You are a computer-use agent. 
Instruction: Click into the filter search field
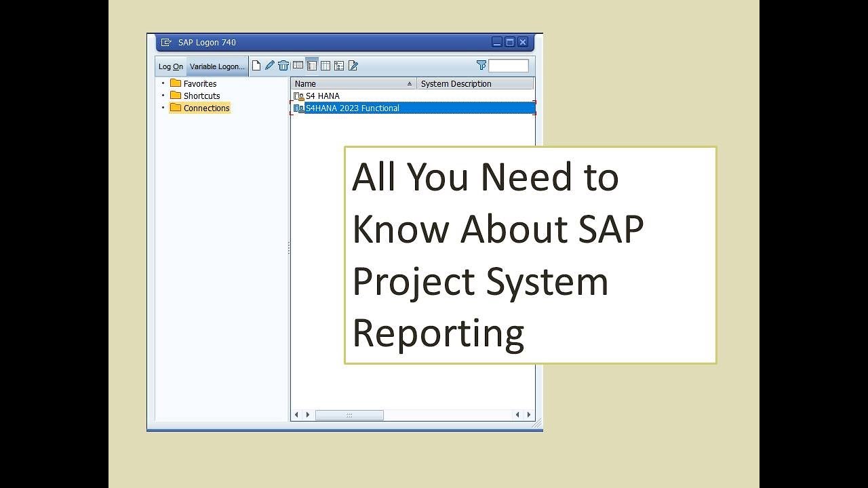(509, 66)
